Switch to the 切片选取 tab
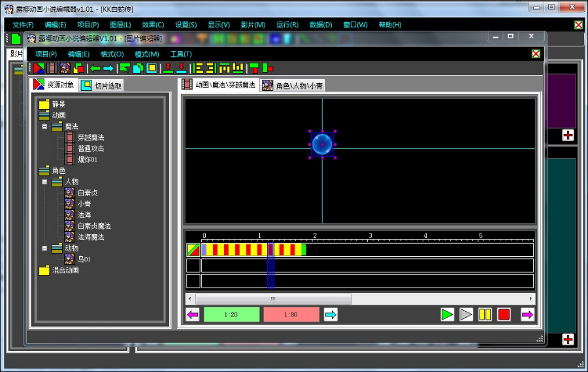 [x=108, y=86]
